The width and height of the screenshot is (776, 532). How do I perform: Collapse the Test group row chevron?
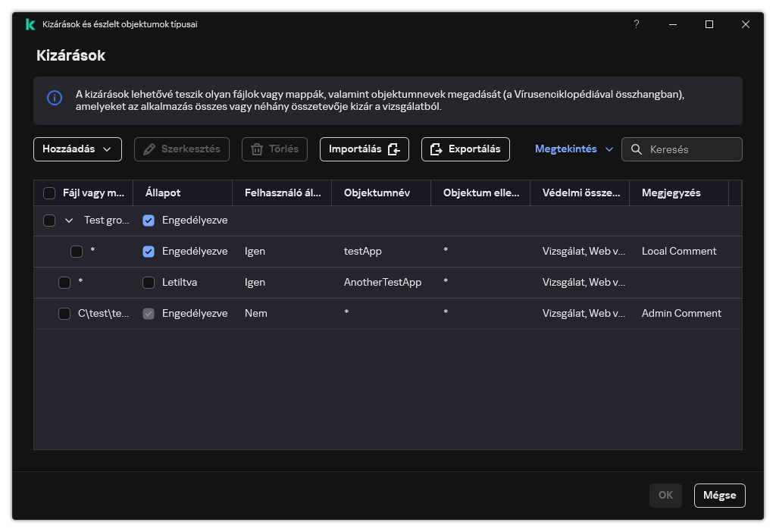(x=69, y=221)
